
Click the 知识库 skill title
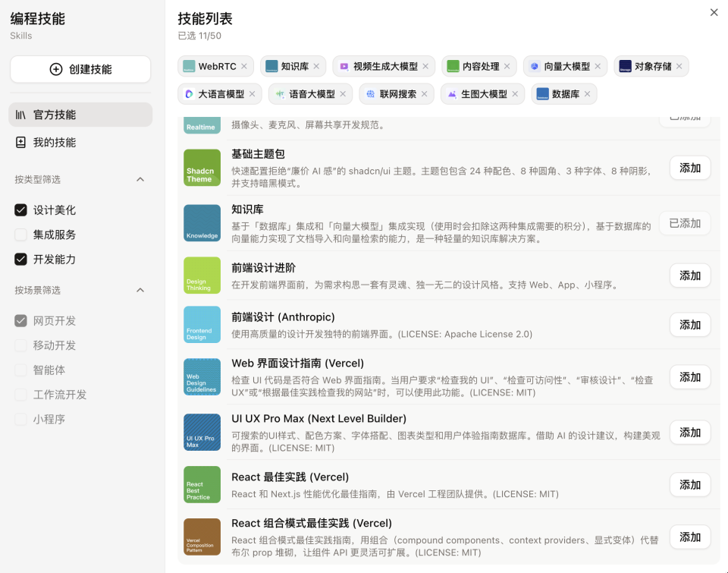(x=247, y=209)
